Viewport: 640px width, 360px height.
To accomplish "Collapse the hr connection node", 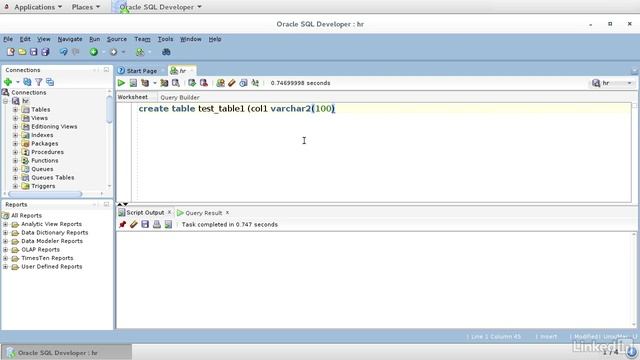I will pyautogui.click(x=6, y=101).
